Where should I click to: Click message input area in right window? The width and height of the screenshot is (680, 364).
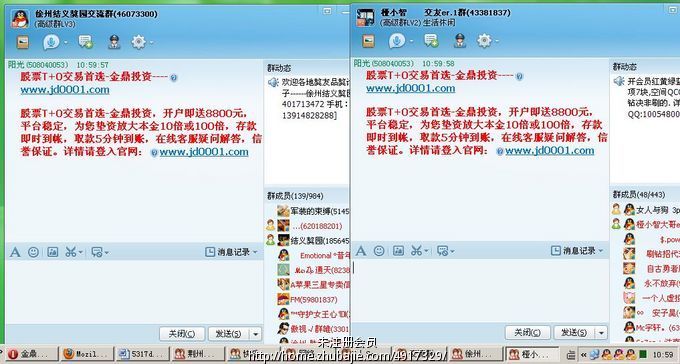click(480, 291)
